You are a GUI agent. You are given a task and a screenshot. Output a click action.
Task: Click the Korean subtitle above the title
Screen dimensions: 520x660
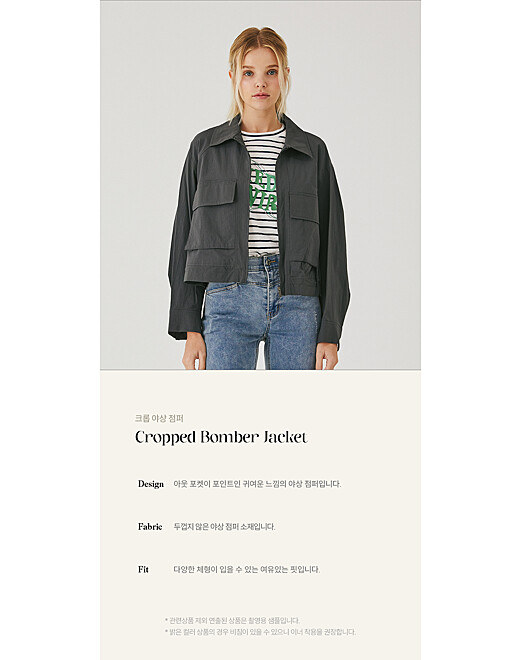(159, 418)
